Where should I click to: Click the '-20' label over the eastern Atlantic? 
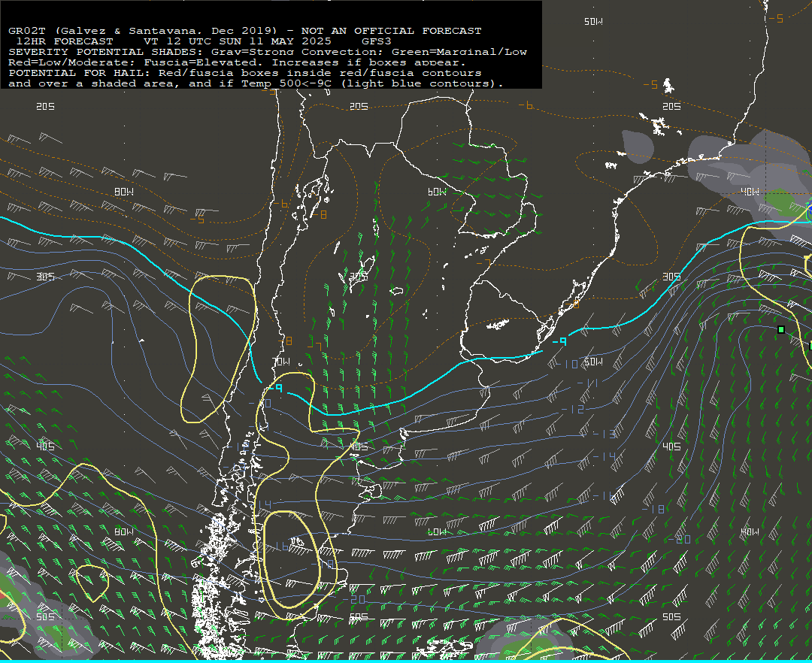click(x=679, y=540)
